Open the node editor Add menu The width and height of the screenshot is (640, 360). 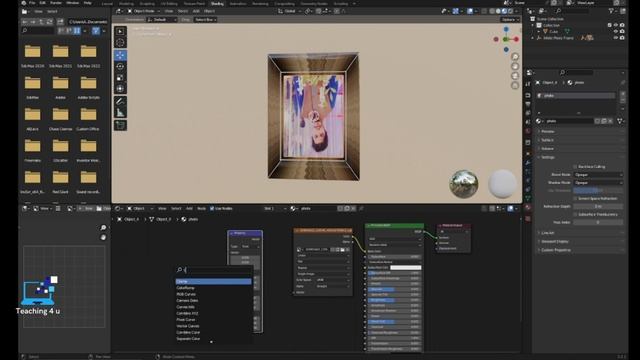pyautogui.click(x=189, y=209)
